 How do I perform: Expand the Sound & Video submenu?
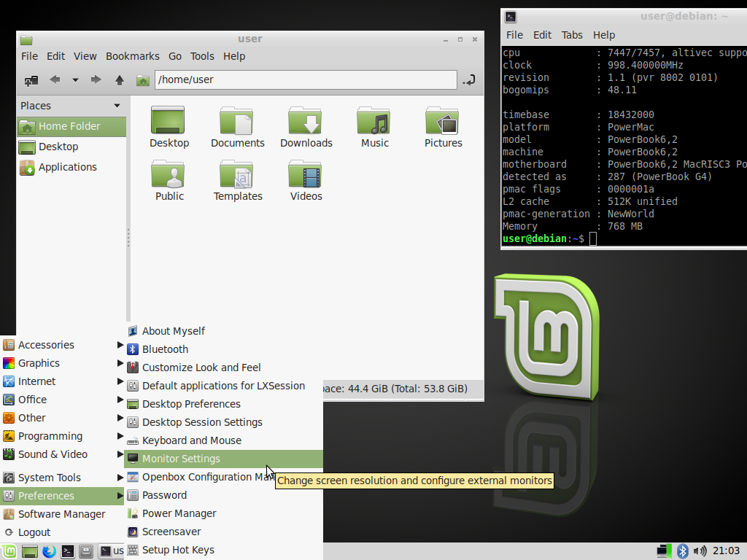click(x=62, y=454)
